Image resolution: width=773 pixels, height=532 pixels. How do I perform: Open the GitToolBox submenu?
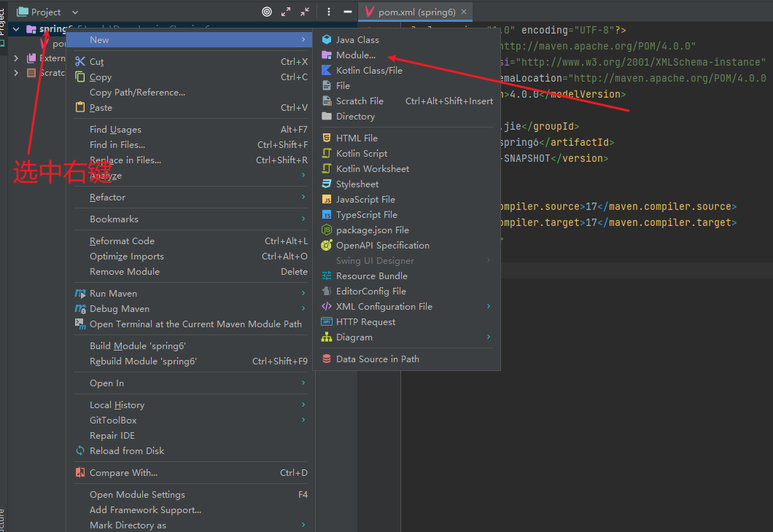tap(190, 420)
